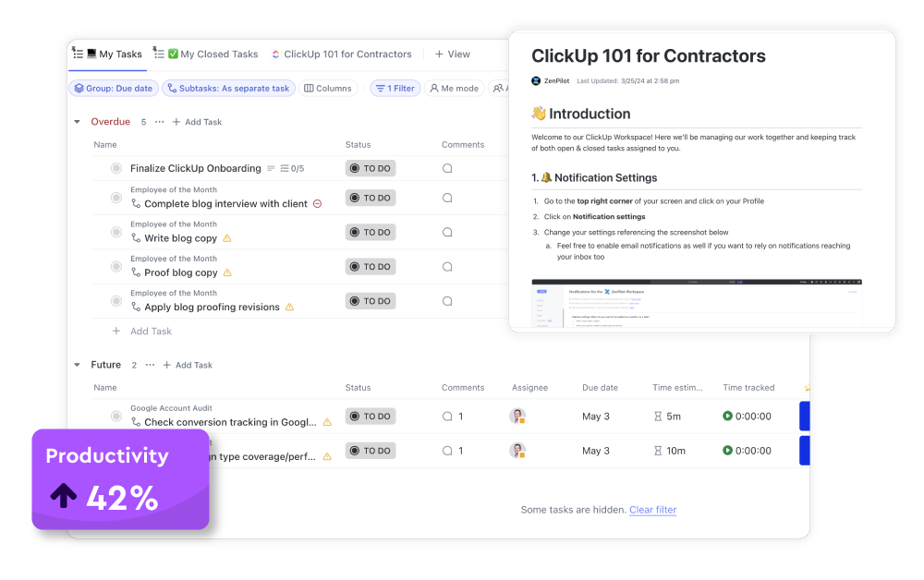The image size is (924, 580).
Task: Click assignee avatar on the 10m estimate task
Action: click(517, 451)
